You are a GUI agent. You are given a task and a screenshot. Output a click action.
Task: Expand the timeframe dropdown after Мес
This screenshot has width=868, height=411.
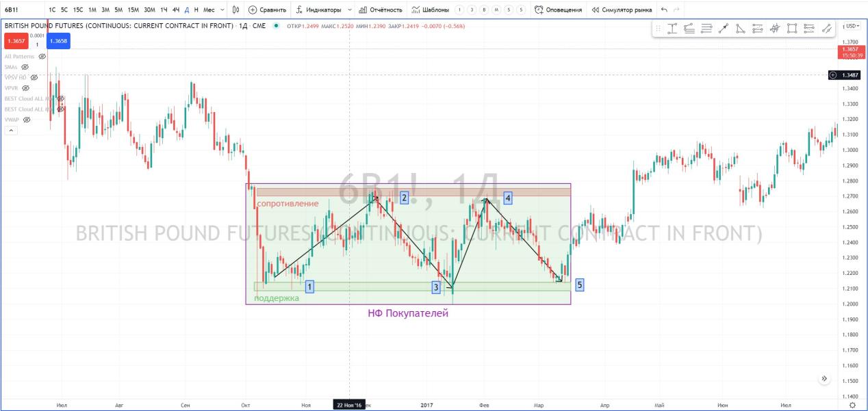pos(222,10)
